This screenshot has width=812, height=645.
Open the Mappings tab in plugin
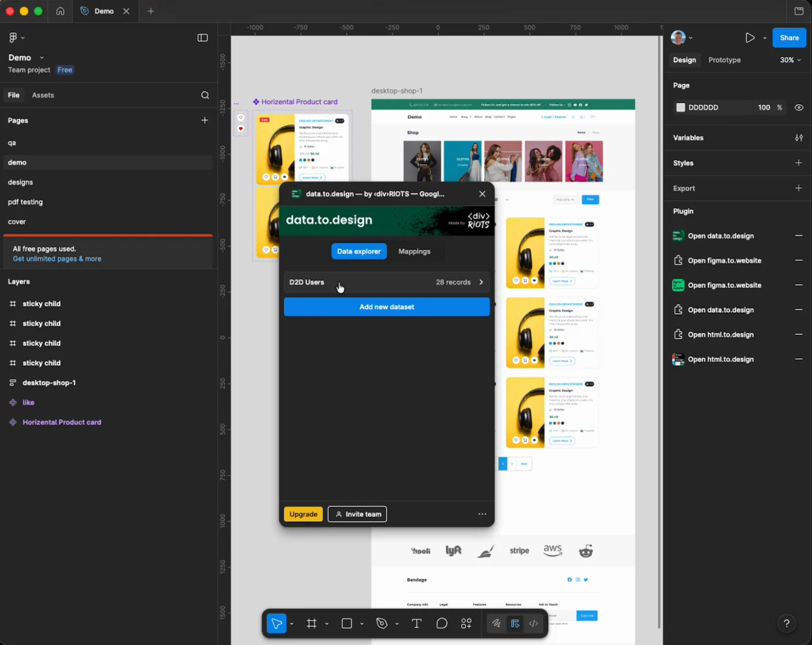click(415, 252)
